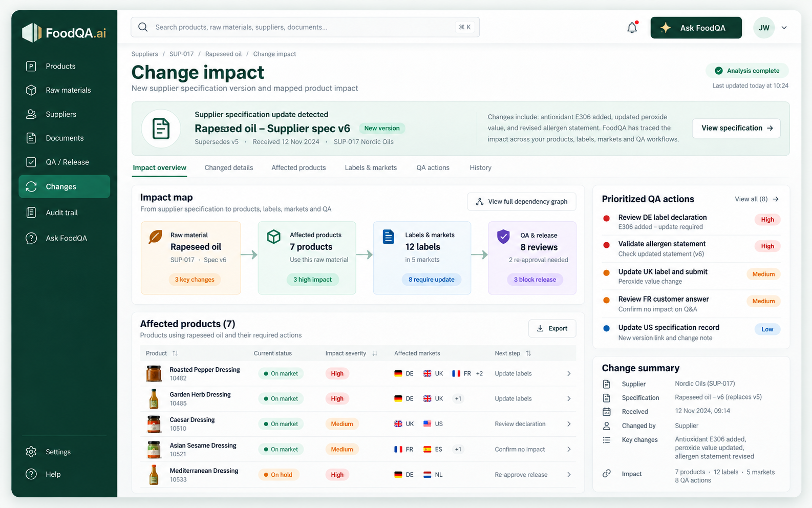This screenshot has width=812, height=508.
Task: Open Update UK label and submit
Action: (x=691, y=277)
